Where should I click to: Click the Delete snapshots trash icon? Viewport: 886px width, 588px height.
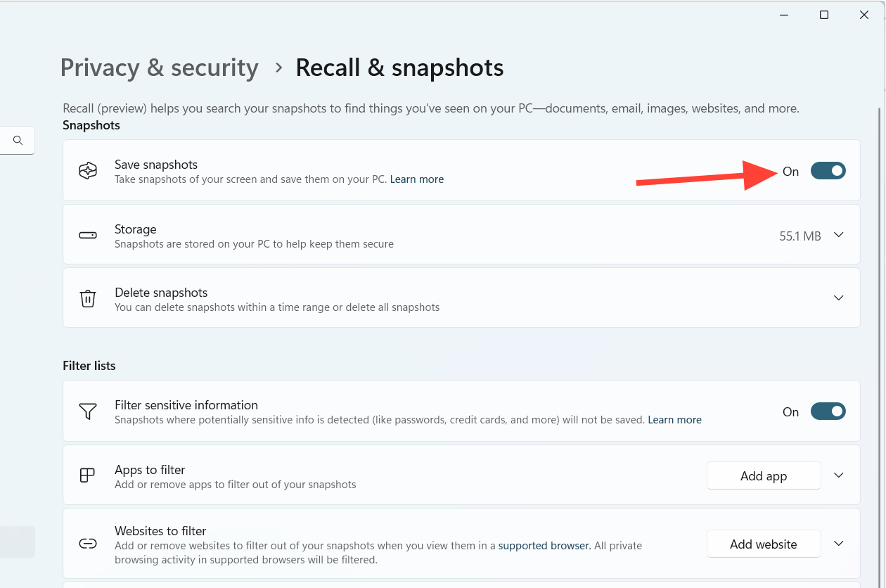point(88,298)
